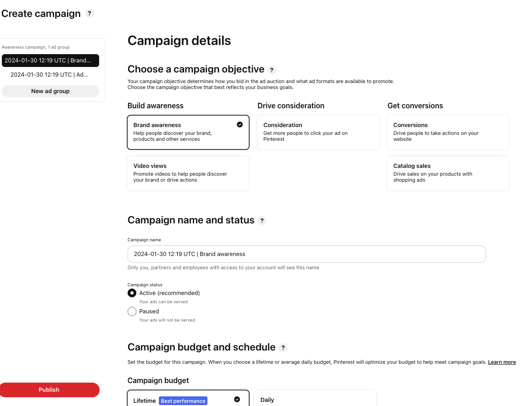532x406 pixels.
Task: Click help icon next to Create campaign
Action: coord(90,13)
